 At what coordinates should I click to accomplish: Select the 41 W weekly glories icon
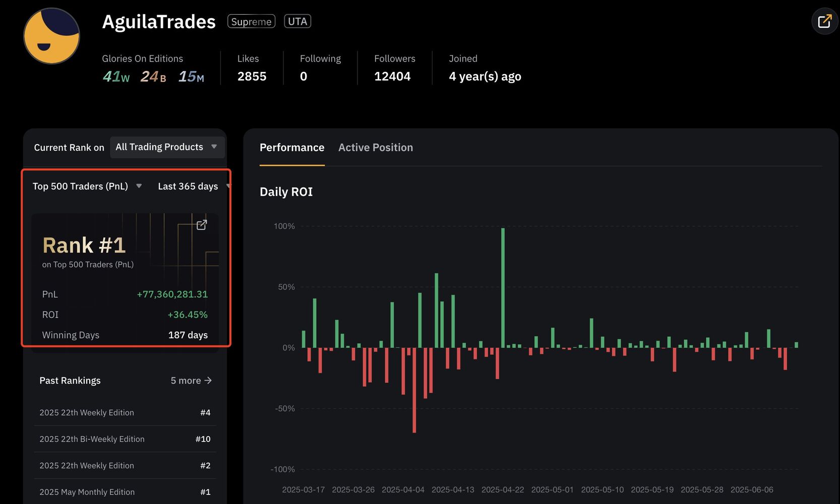(116, 77)
